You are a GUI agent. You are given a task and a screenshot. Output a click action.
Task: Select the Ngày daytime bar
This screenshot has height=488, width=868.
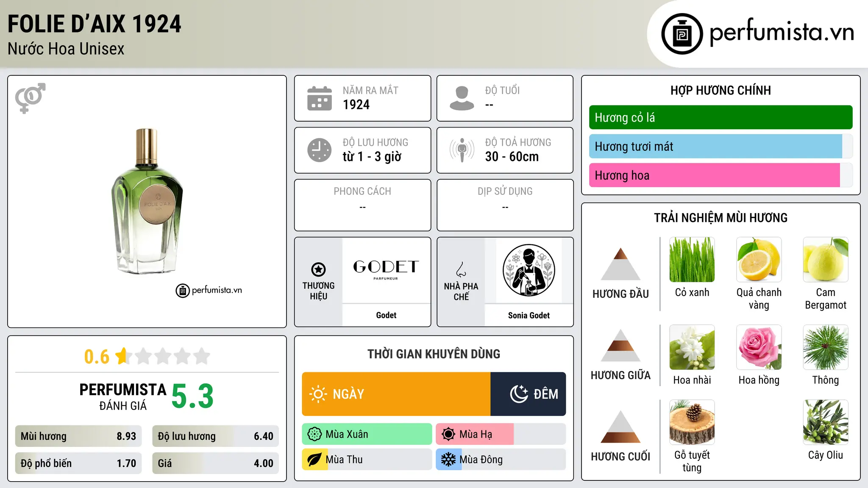tap(396, 394)
